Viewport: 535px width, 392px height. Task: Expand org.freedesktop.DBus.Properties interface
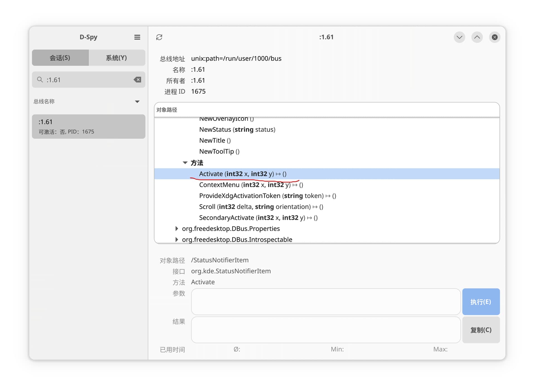(x=177, y=228)
